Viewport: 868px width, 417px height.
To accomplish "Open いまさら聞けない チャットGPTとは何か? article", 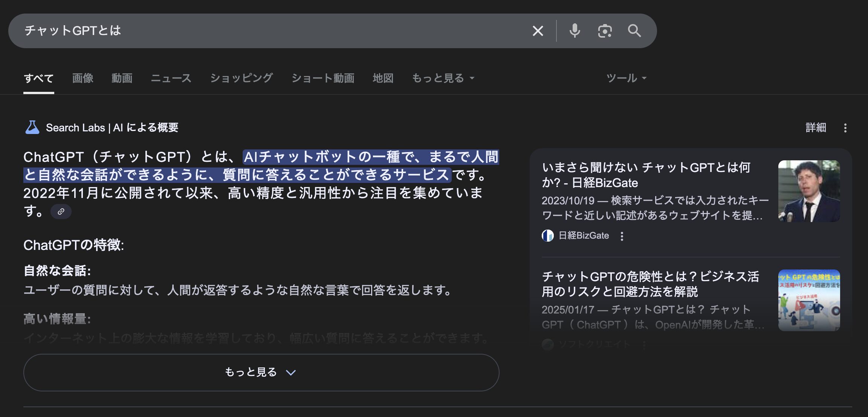I will pos(646,175).
